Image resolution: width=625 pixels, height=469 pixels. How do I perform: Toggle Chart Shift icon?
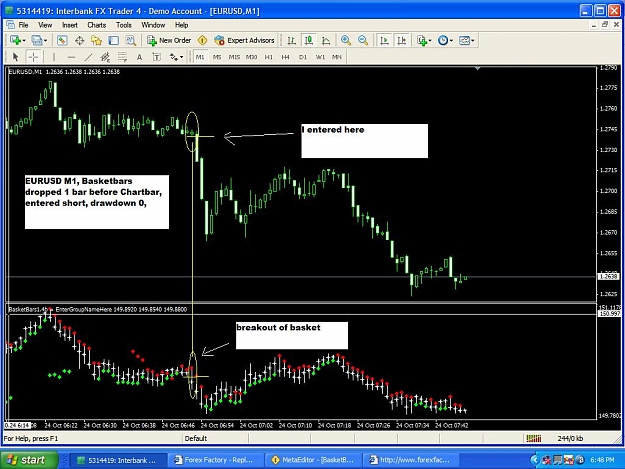pyautogui.click(x=401, y=40)
